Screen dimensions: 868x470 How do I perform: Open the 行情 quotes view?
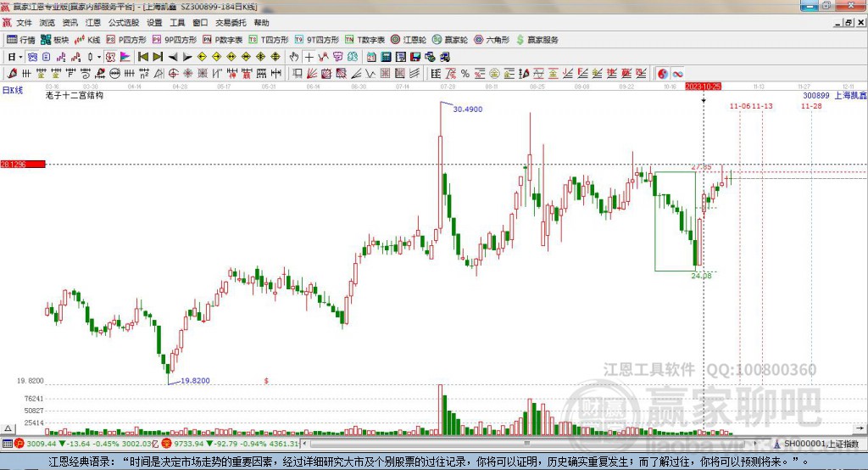tap(20, 40)
